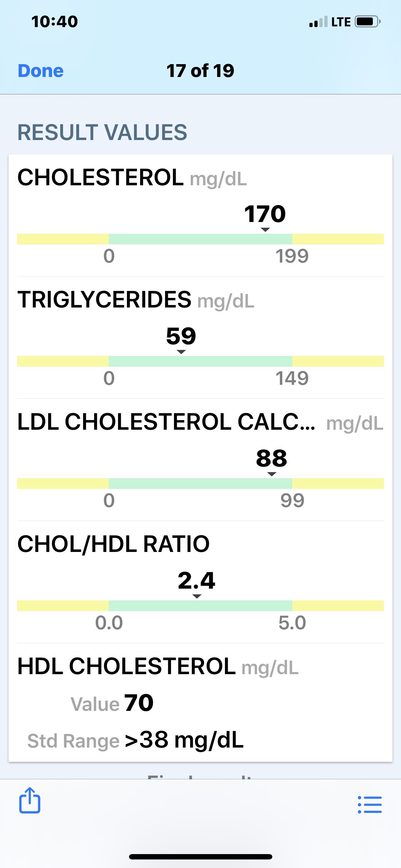Open the list view icon
This screenshot has height=868, width=401.
[x=370, y=805]
